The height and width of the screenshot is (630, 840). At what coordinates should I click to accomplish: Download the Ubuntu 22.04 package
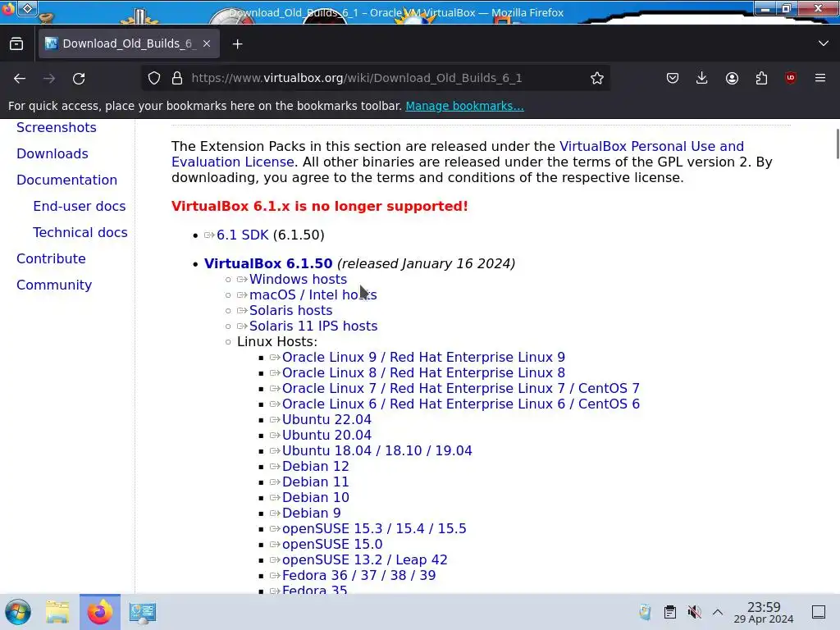pyautogui.click(x=326, y=419)
